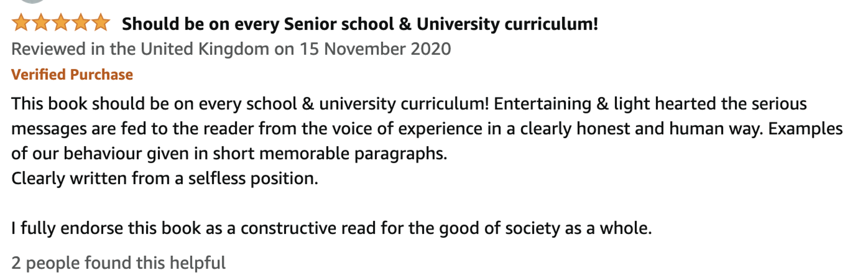Click the word 'University' in the title
This screenshot has width=868, height=275.
click(458, 24)
